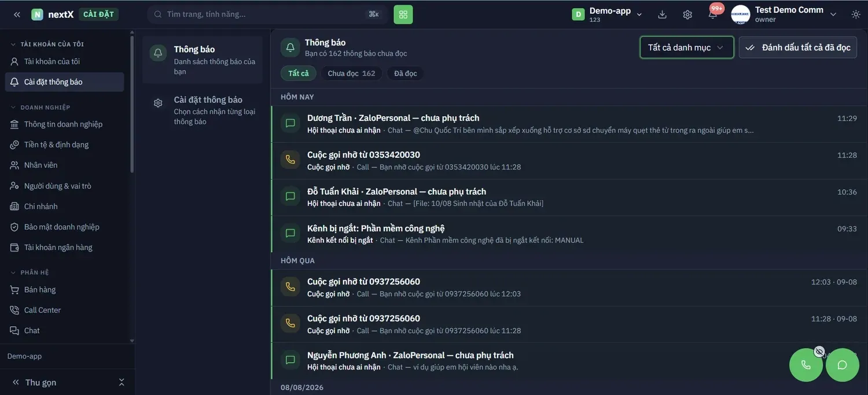Open the Cài đặt thông báo card with the gear
Image resolution: width=868 pixels, height=395 pixels.
click(203, 110)
